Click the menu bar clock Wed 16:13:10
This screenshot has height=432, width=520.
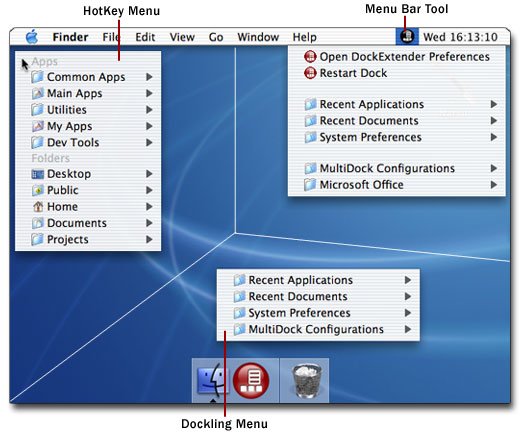click(x=460, y=37)
